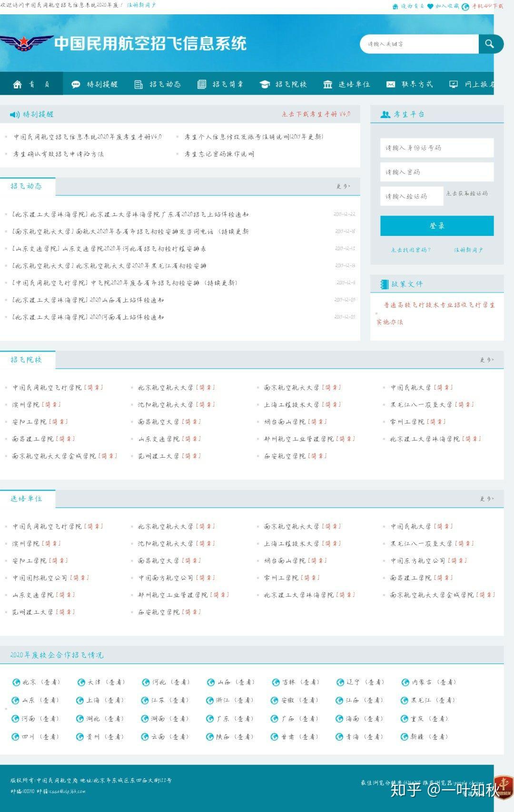
Task: Click the globe icon next to 甘肃
Action: (x=275, y=737)
